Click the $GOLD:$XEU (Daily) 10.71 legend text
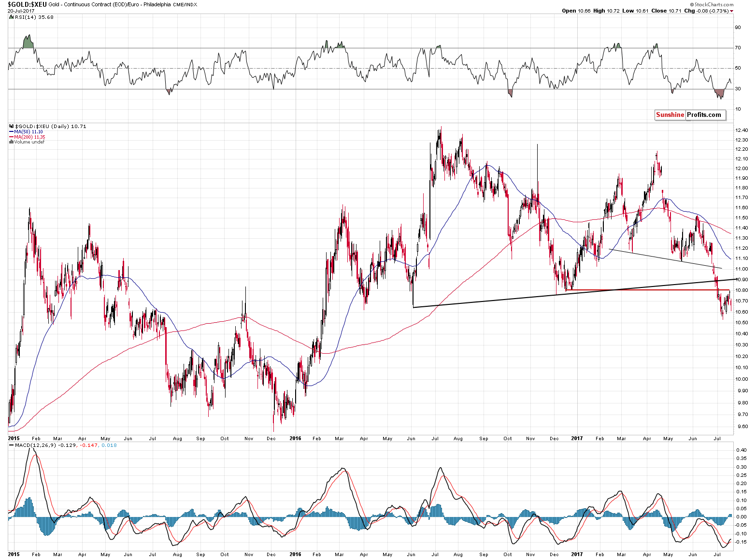This screenshot has width=756, height=559. pos(50,126)
